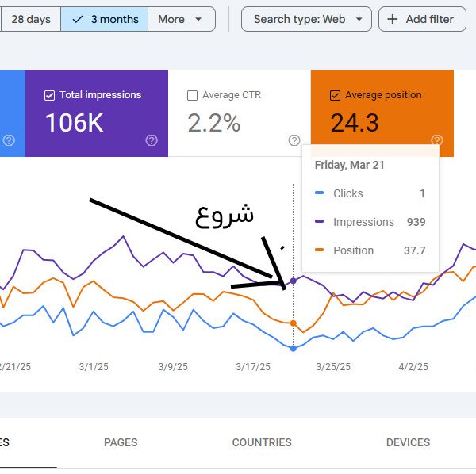Expand the Search type: Web dropdown

point(306,19)
